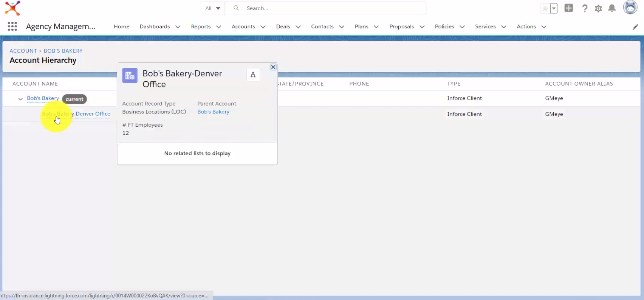
Task: Open the Help question mark icon
Action: 585,8
